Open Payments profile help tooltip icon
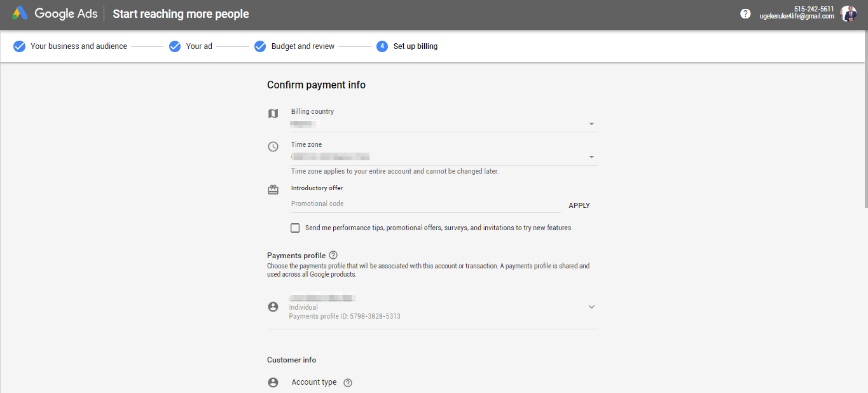 (333, 255)
